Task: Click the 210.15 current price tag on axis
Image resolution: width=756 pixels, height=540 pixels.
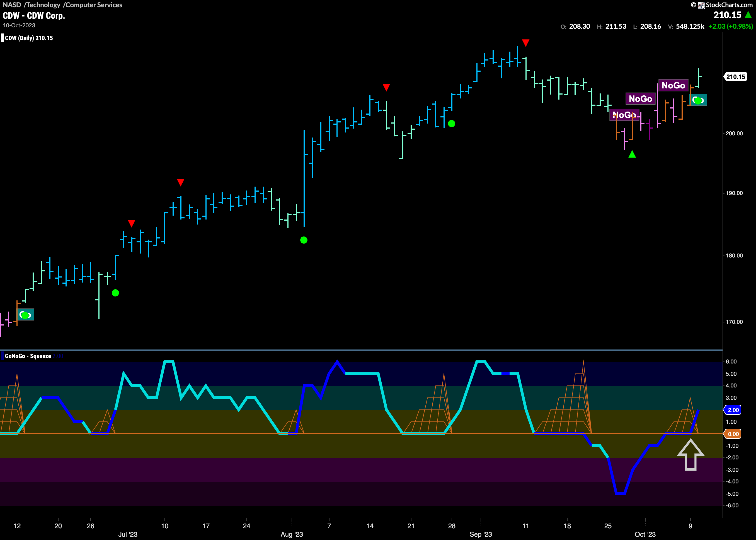Action: (735, 77)
